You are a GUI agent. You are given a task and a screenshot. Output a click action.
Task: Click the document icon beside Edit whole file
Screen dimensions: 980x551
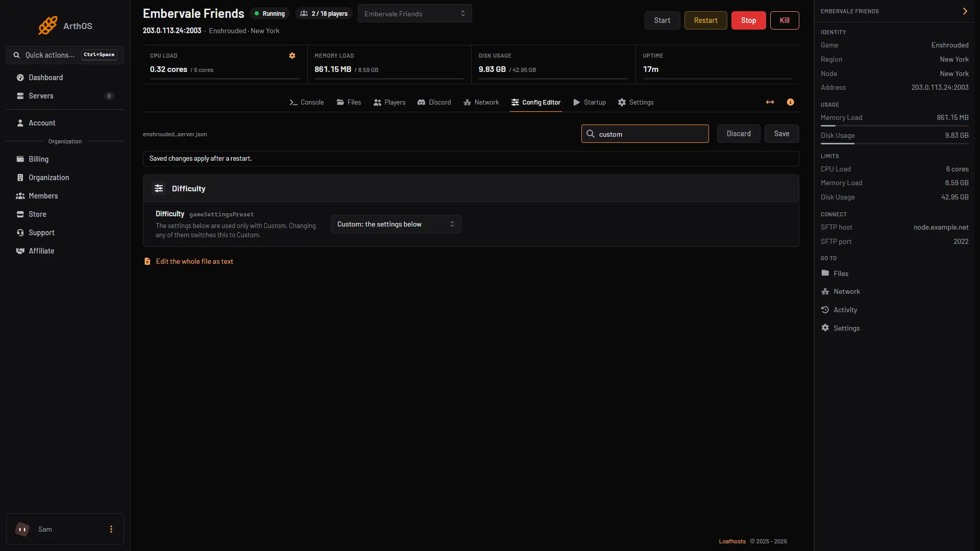coord(147,261)
